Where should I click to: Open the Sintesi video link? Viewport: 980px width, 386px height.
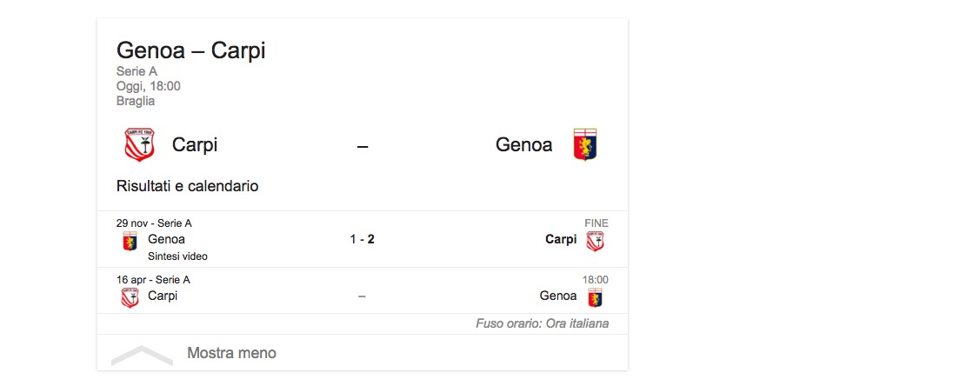177,256
